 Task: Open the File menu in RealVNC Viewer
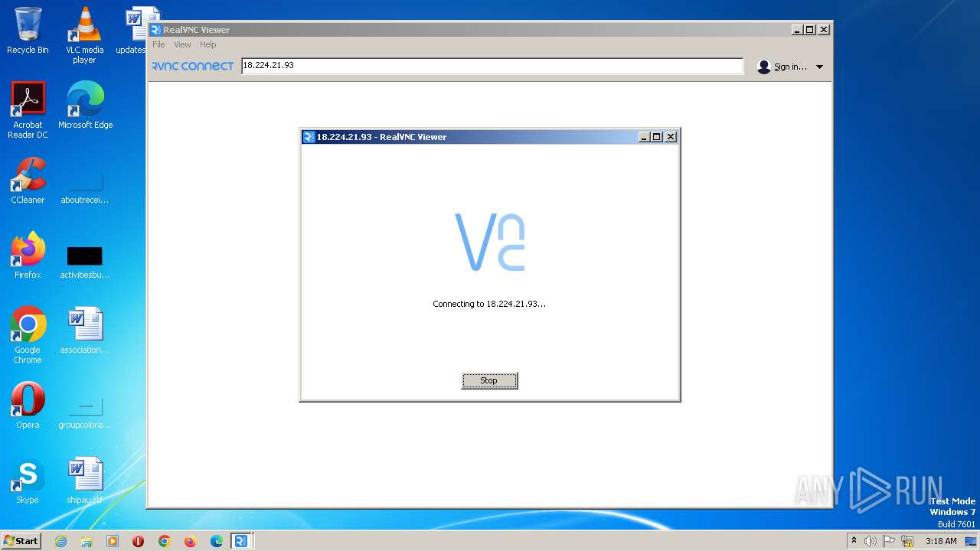coord(158,44)
